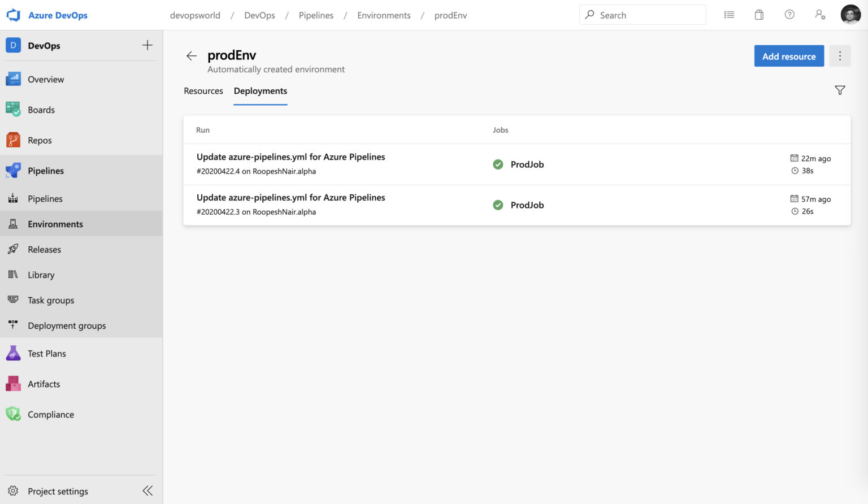Open Deployment groups
Viewport: 868px width, 504px height.
pos(67,325)
